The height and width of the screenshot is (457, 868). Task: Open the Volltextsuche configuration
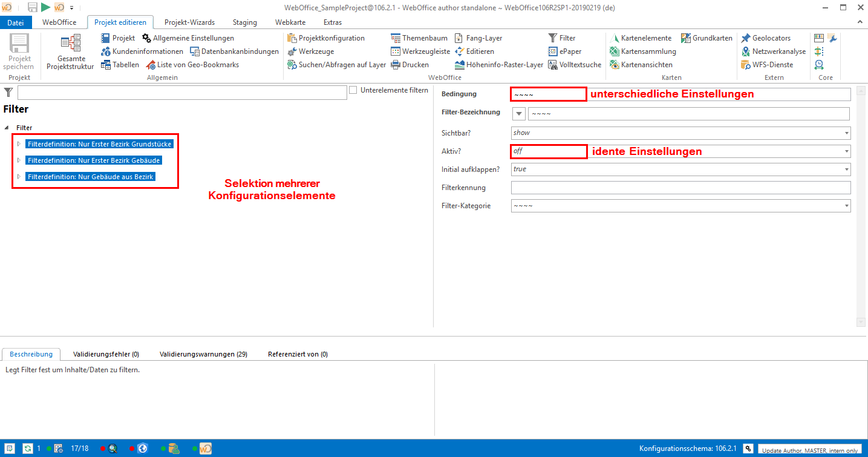tap(575, 64)
